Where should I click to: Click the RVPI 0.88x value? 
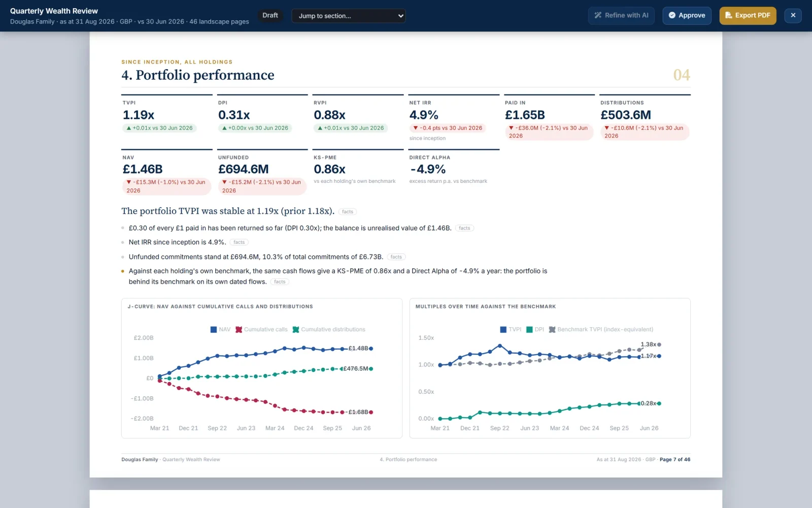[x=329, y=115]
